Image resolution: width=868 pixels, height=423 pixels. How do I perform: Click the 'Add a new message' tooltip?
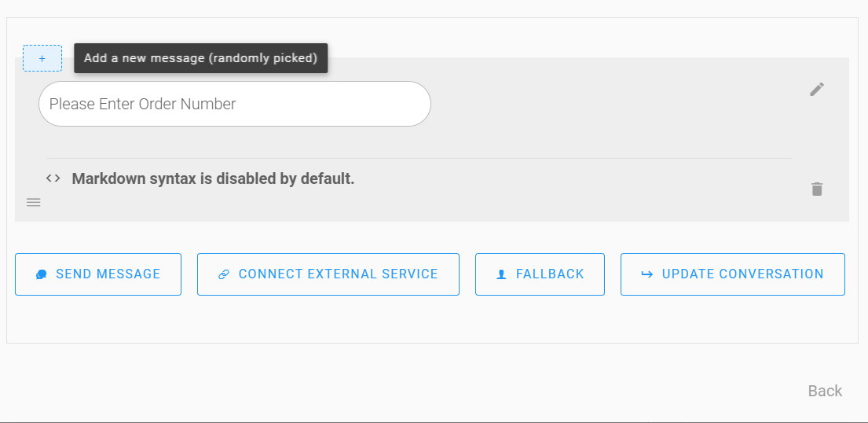[x=200, y=58]
